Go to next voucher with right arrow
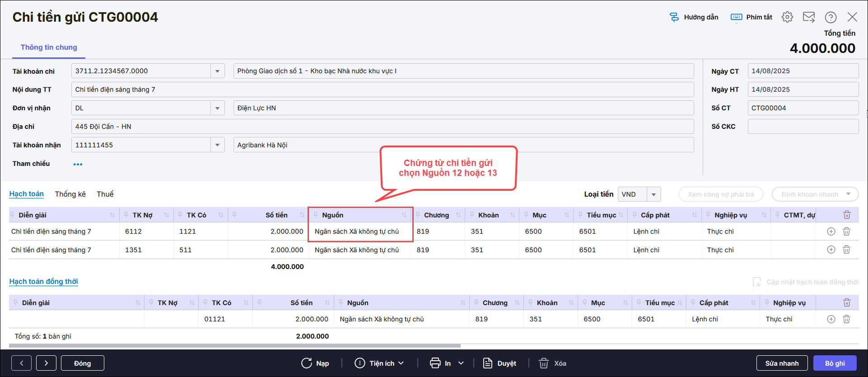Screen dimensions: 868x377 point(46,363)
